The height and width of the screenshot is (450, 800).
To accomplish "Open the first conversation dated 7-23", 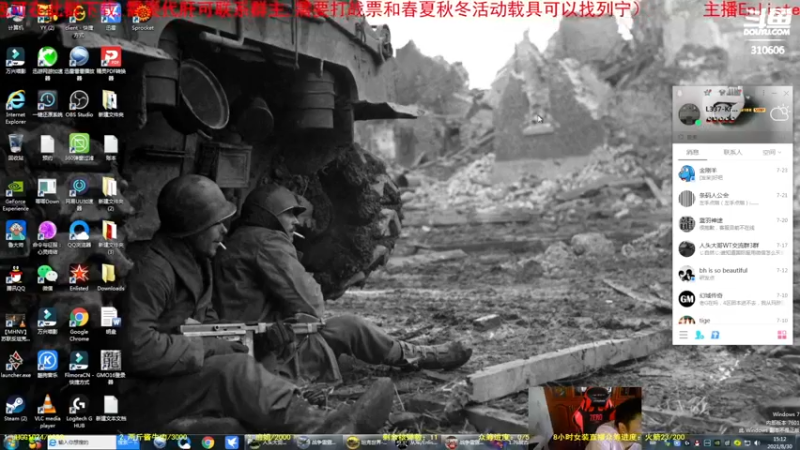I will click(x=733, y=173).
